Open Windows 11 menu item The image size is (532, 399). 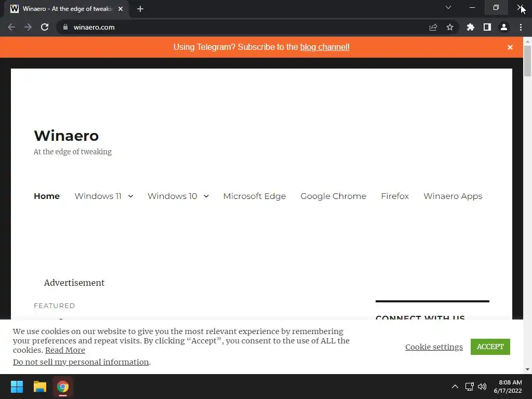pyautogui.click(x=98, y=196)
